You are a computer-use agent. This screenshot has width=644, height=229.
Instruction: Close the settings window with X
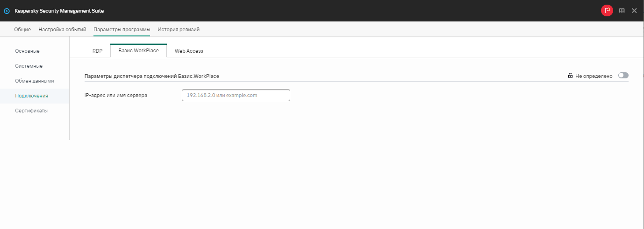click(x=634, y=11)
